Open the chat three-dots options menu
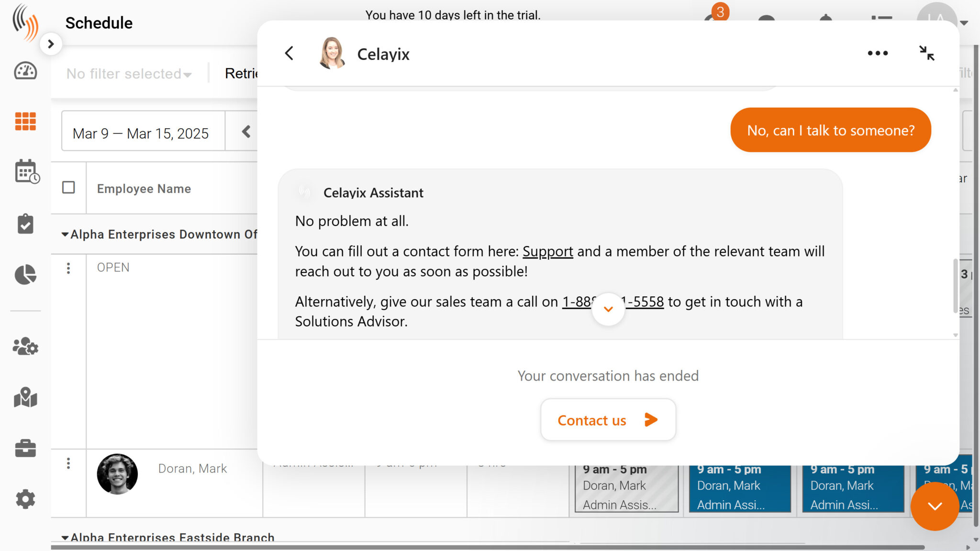 pyautogui.click(x=878, y=53)
